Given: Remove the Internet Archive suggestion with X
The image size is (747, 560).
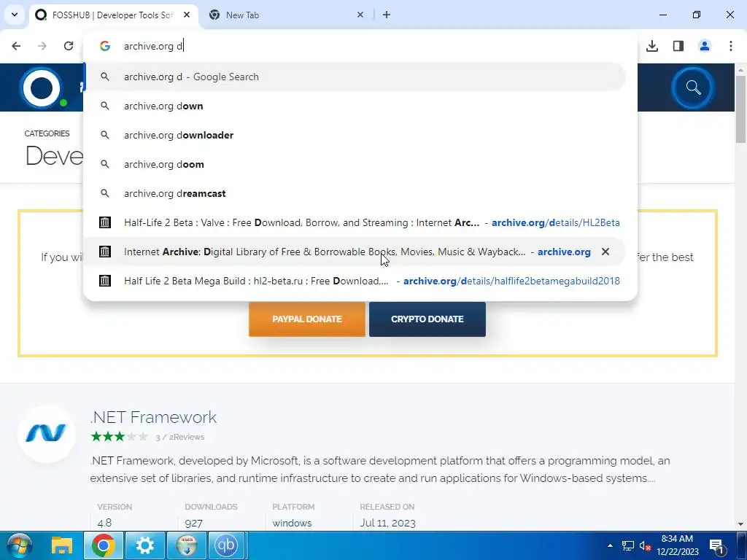Looking at the screenshot, I should click(x=605, y=252).
